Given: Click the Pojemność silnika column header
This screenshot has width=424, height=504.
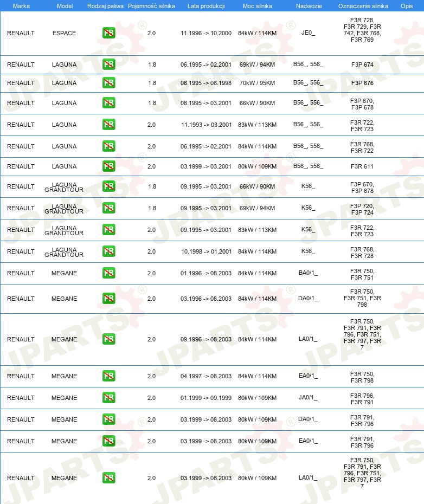Looking at the screenshot, I should click(x=151, y=6).
